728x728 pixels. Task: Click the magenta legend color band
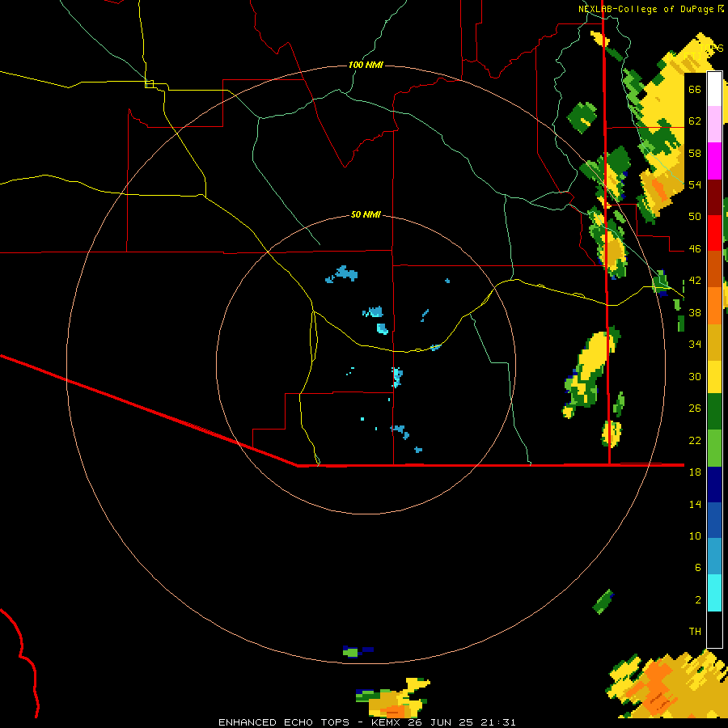[x=714, y=161]
